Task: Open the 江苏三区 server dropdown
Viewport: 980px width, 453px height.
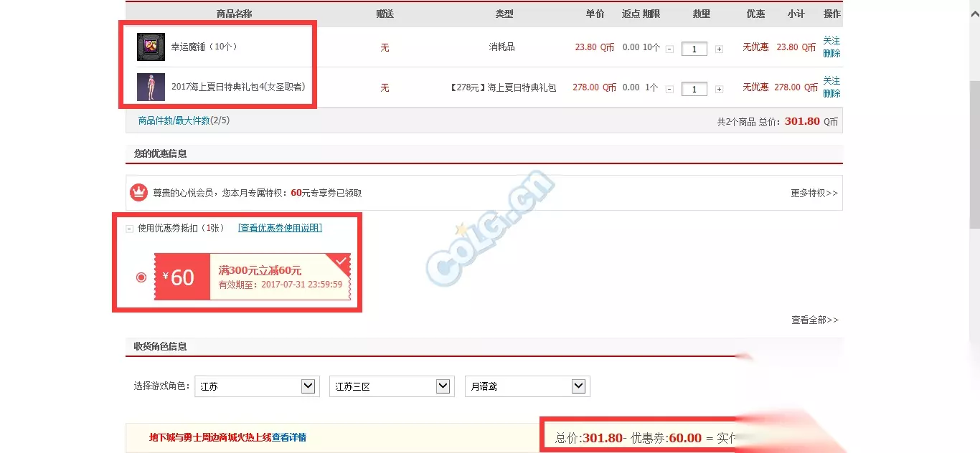Action: click(392, 386)
